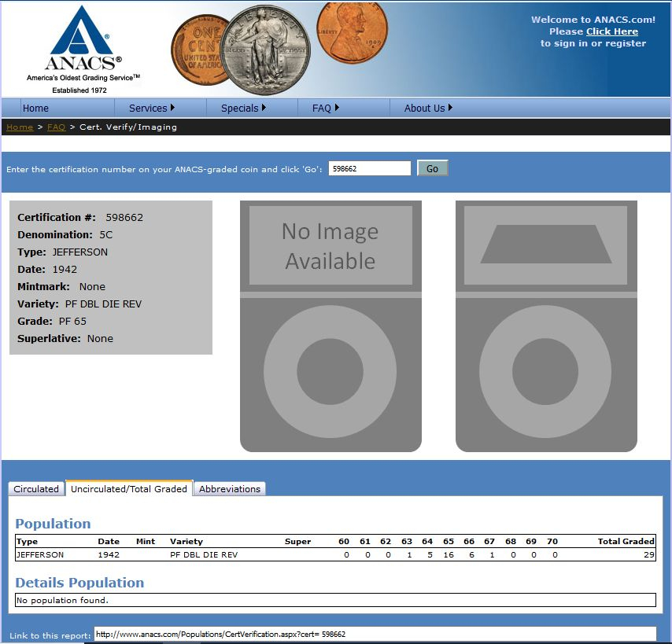Viewport: 672px width, 644px height.
Task: Click the Mintmark value None
Action: pyautogui.click(x=92, y=287)
